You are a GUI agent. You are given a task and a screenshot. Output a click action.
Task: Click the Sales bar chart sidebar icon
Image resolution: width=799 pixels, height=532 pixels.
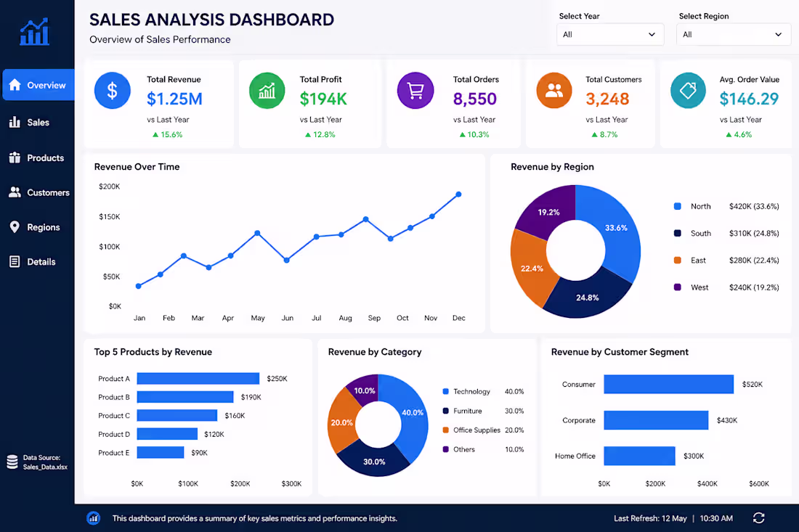pos(15,122)
